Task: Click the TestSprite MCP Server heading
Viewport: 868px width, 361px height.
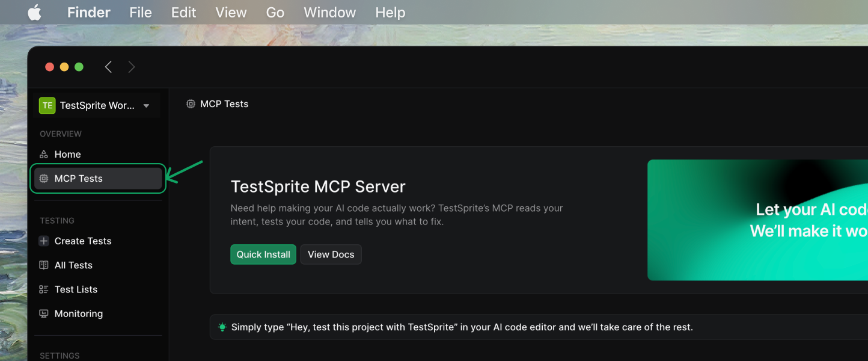Action: (x=318, y=187)
